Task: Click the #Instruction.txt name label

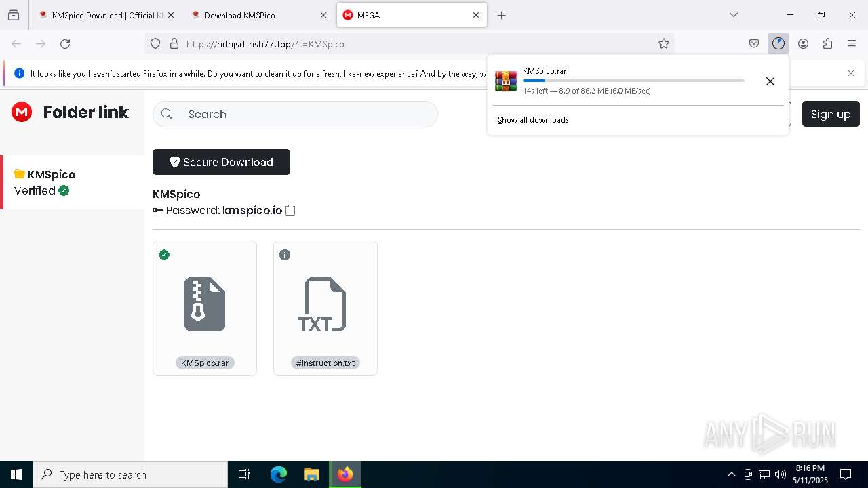Action: pyautogui.click(x=325, y=363)
